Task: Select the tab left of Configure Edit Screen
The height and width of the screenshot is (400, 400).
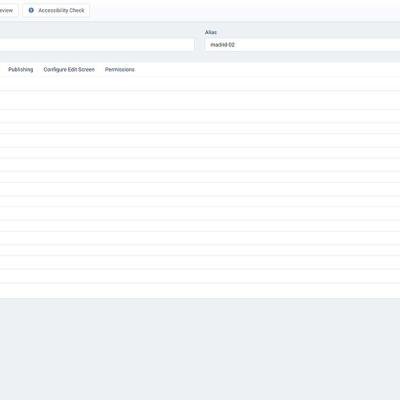Action: tap(21, 69)
